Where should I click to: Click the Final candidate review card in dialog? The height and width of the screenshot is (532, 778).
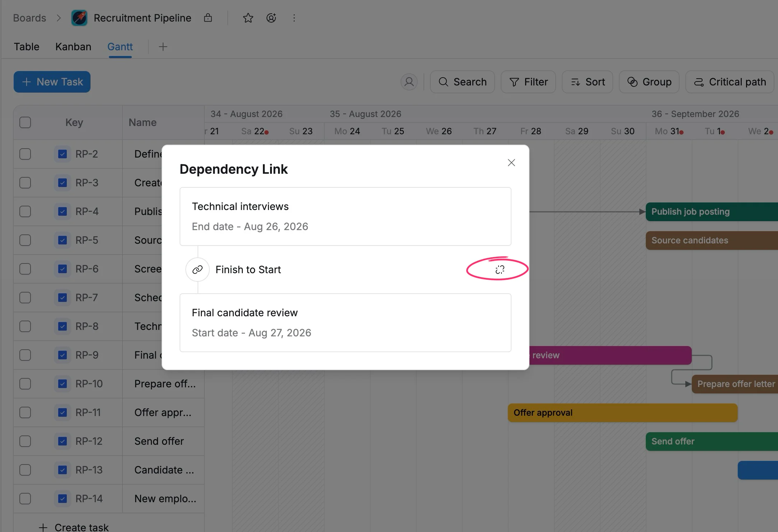tap(346, 323)
